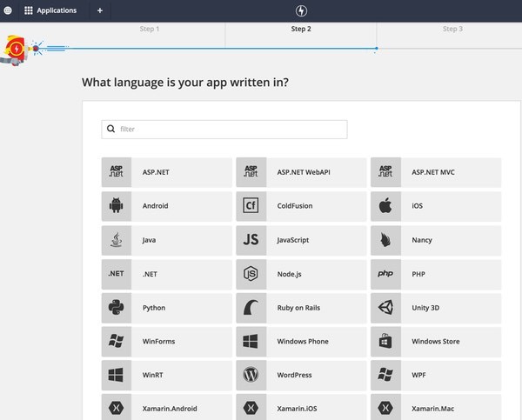This screenshot has width=522, height=420.
Task: Choose the Python label
Action: tap(154, 308)
